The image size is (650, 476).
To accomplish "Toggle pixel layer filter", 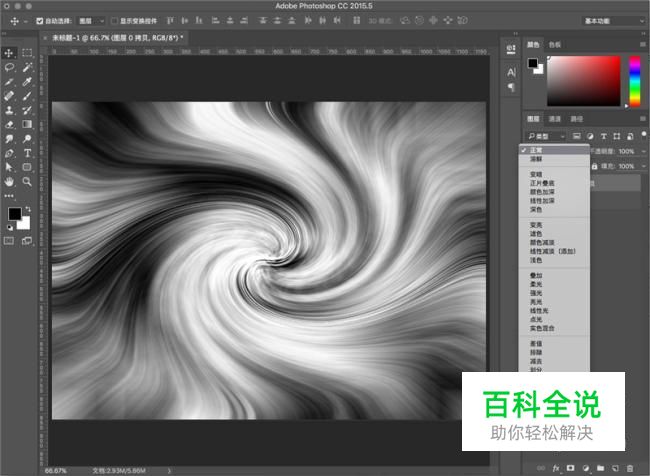I will (576, 136).
